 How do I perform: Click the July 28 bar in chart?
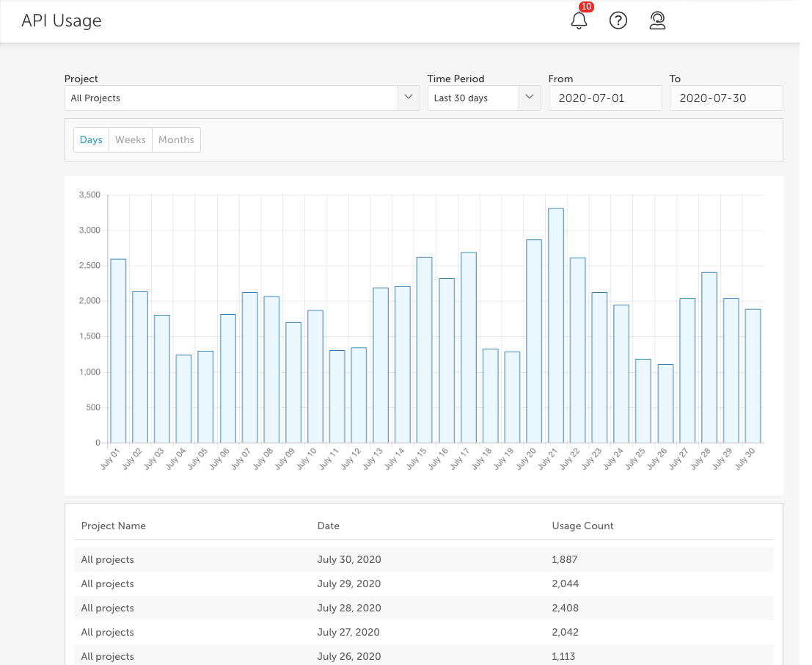click(x=709, y=357)
